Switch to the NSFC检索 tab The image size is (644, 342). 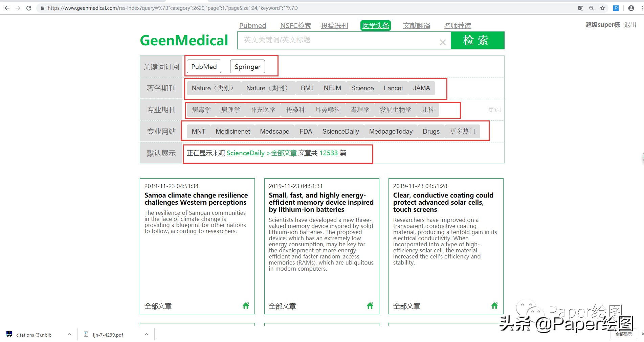[295, 25]
